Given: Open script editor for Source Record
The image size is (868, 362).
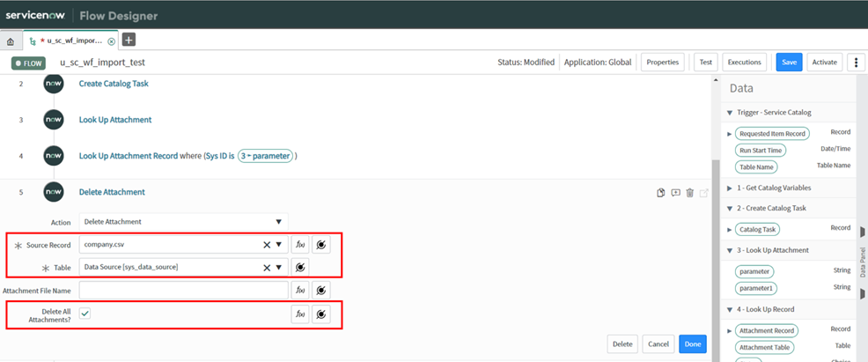Looking at the screenshot, I should click(x=300, y=245).
